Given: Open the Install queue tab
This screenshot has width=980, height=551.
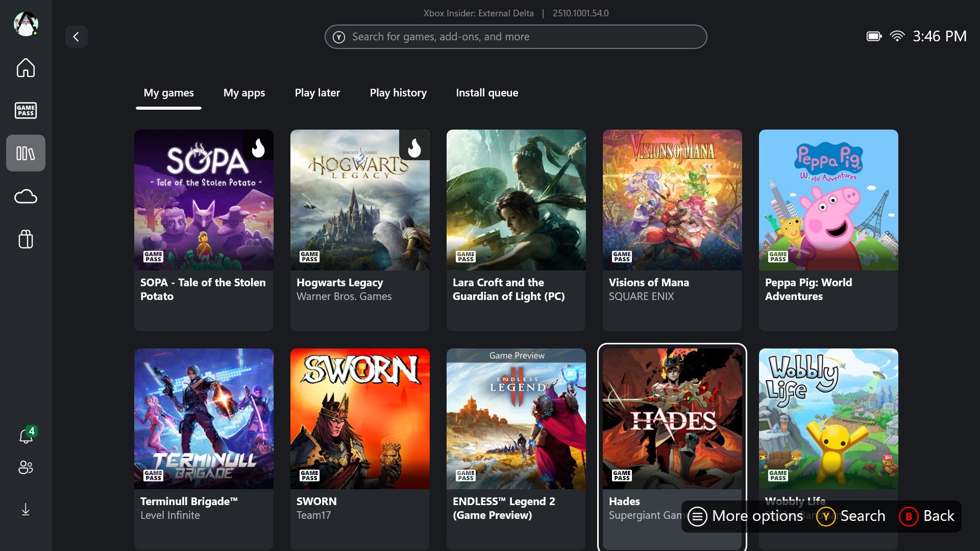Looking at the screenshot, I should point(487,93).
